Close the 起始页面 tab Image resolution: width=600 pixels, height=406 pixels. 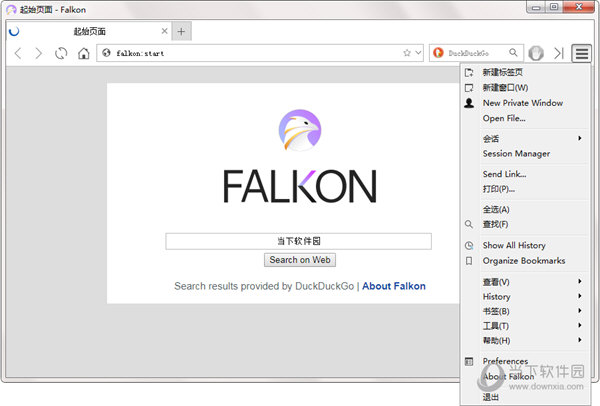[165, 31]
